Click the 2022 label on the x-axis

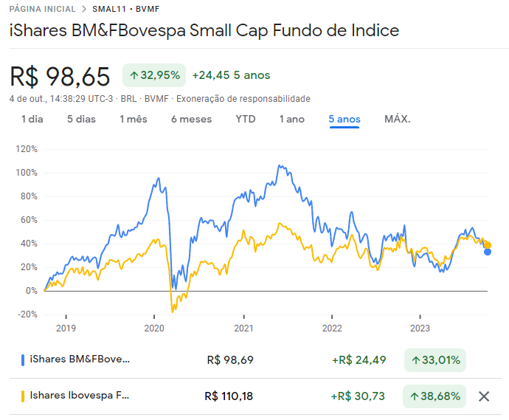tap(332, 328)
